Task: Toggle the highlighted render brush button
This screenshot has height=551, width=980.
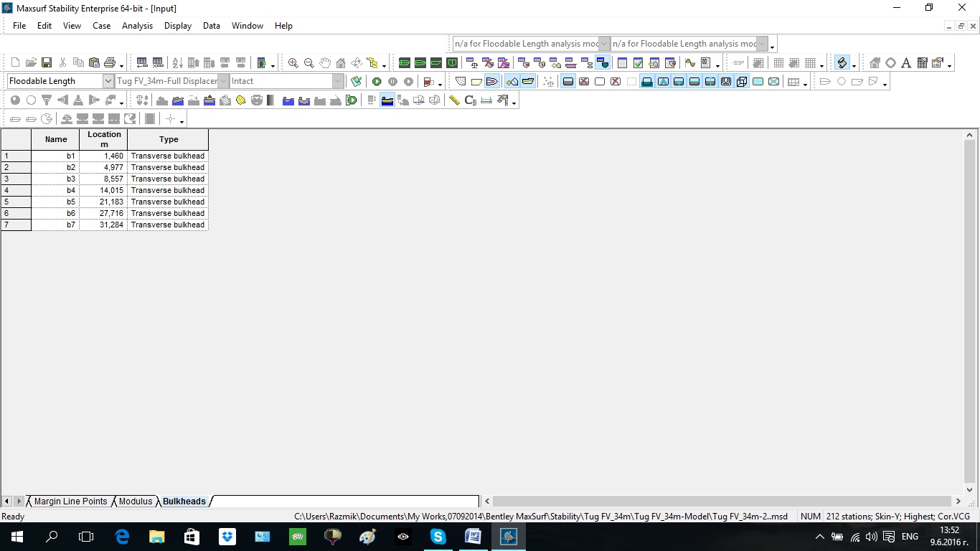Action: point(842,63)
